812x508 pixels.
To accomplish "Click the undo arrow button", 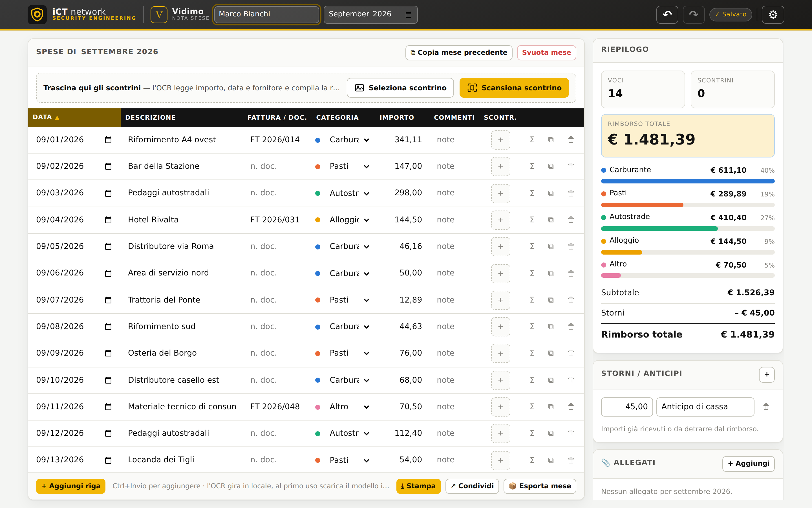I will [667, 14].
